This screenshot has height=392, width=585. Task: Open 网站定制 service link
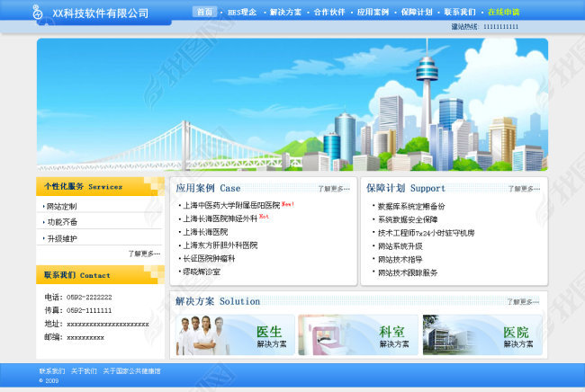pyautogui.click(x=61, y=206)
